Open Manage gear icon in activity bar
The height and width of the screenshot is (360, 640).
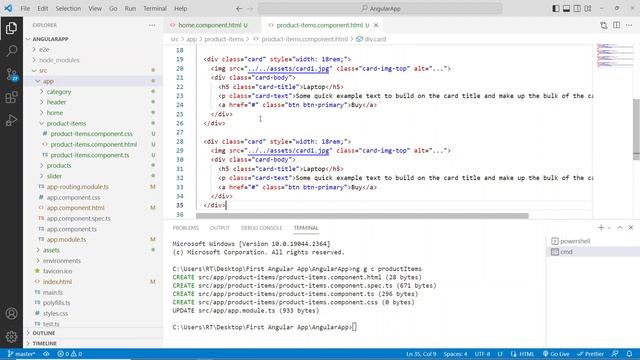(11, 336)
